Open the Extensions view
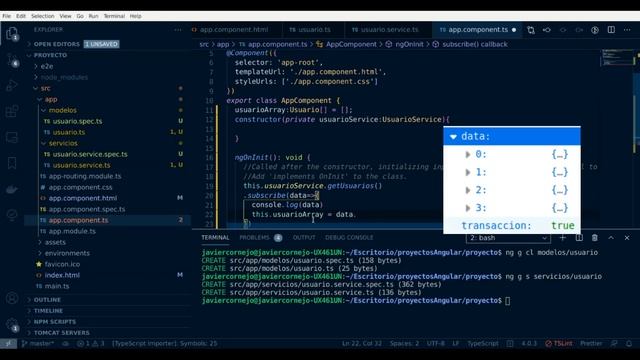Image resolution: width=640 pixels, height=360 pixels. (12, 111)
